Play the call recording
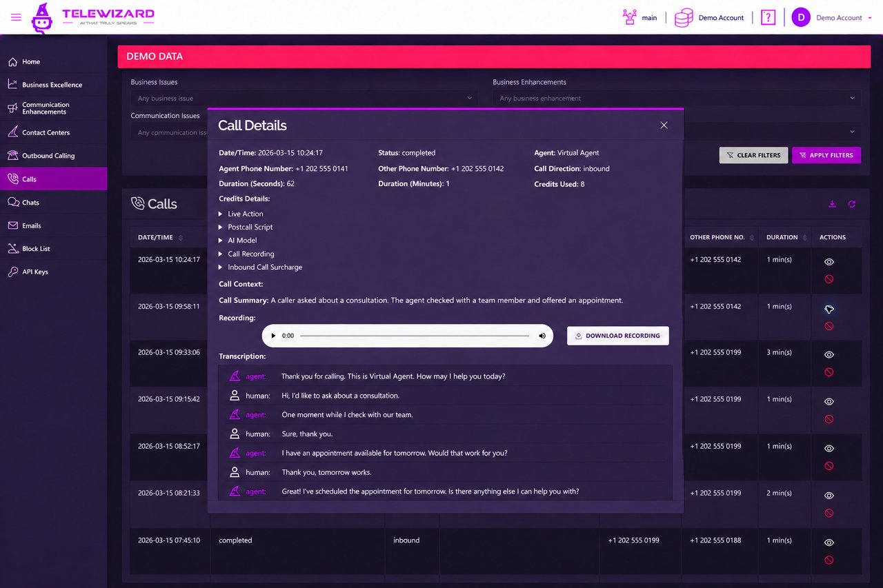Image resolution: width=883 pixels, height=588 pixels. point(273,336)
